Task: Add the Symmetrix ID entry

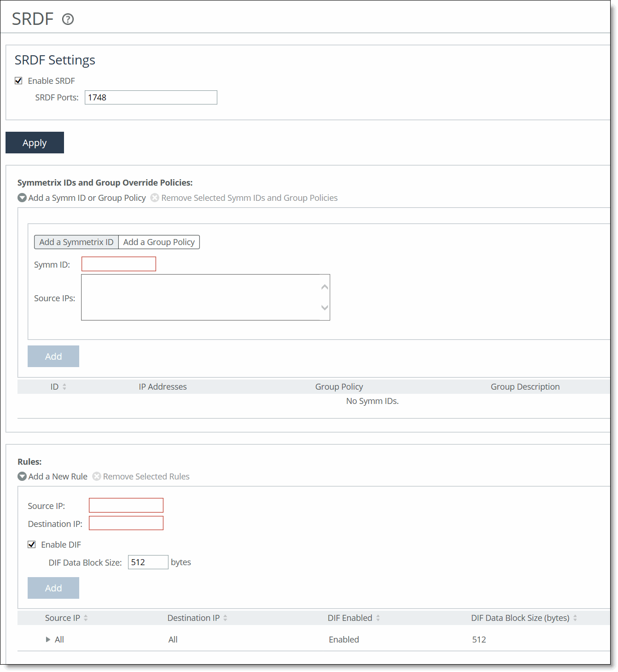Action: (x=53, y=356)
